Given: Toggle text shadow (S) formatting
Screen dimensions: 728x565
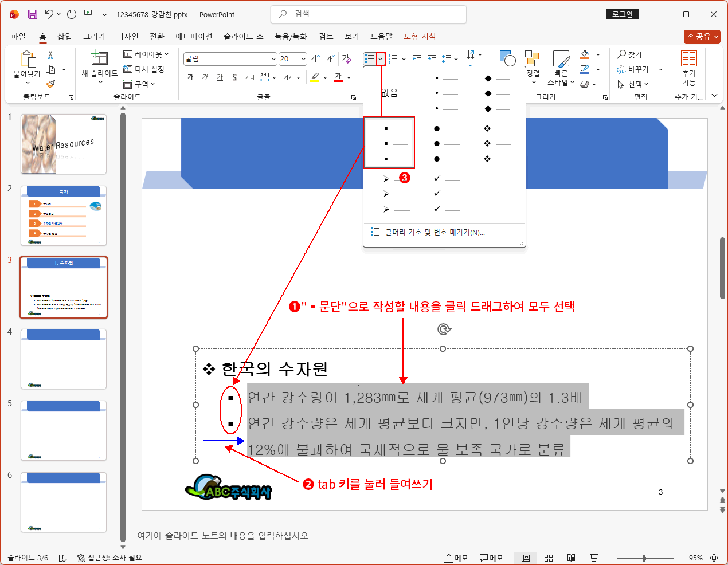Looking at the screenshot, I should click(234, 77).
